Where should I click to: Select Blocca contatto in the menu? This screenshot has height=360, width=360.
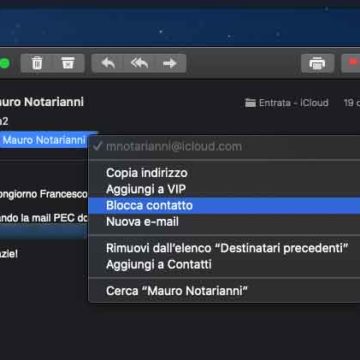coord(224,205)
